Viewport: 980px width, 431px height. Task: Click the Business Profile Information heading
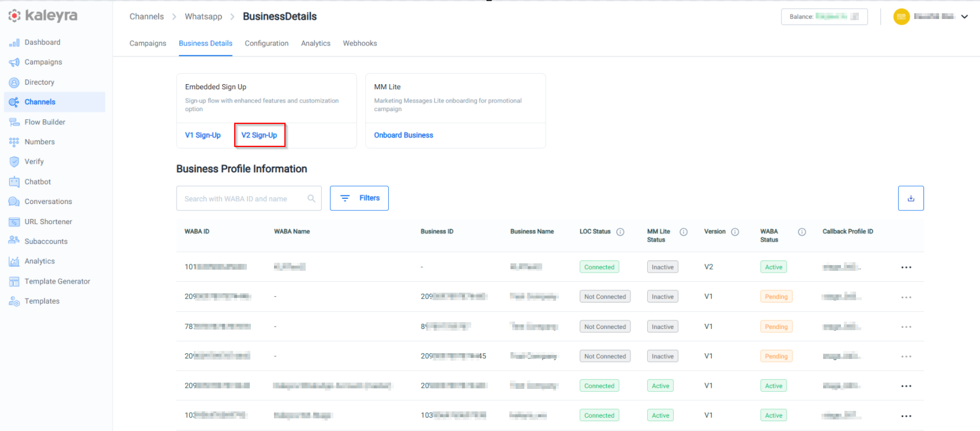[x=242, y=169]
